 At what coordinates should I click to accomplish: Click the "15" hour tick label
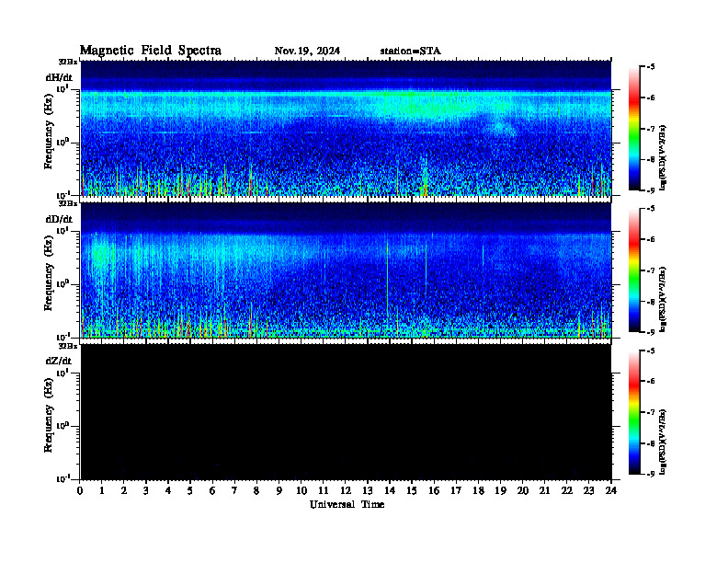click(412, 490)
